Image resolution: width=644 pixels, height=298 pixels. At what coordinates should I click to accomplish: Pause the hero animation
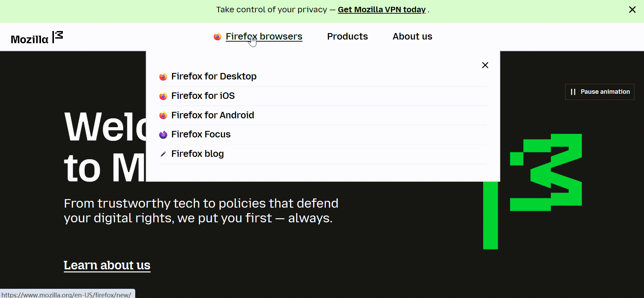(600, 92)
